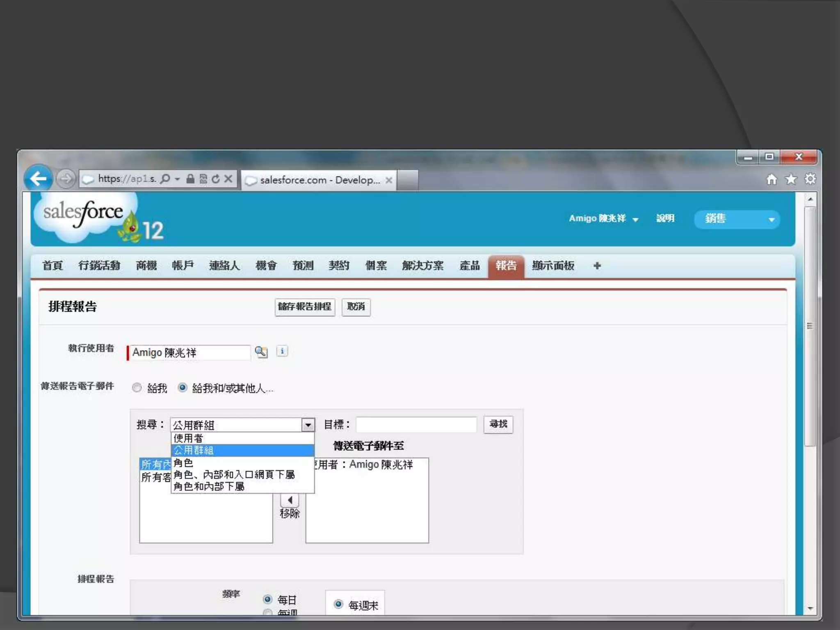
Task: Click the lookup magnifier next to running user
Action: point(261,352)
